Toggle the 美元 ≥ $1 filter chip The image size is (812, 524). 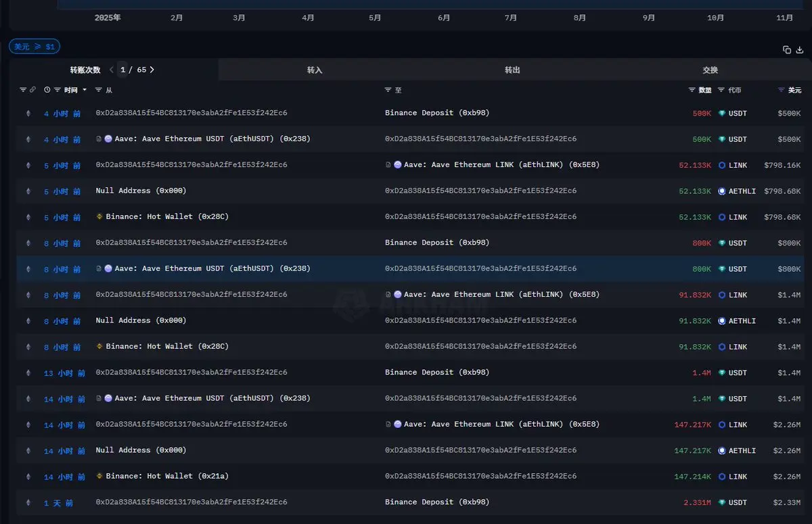(x=35, y=47)
